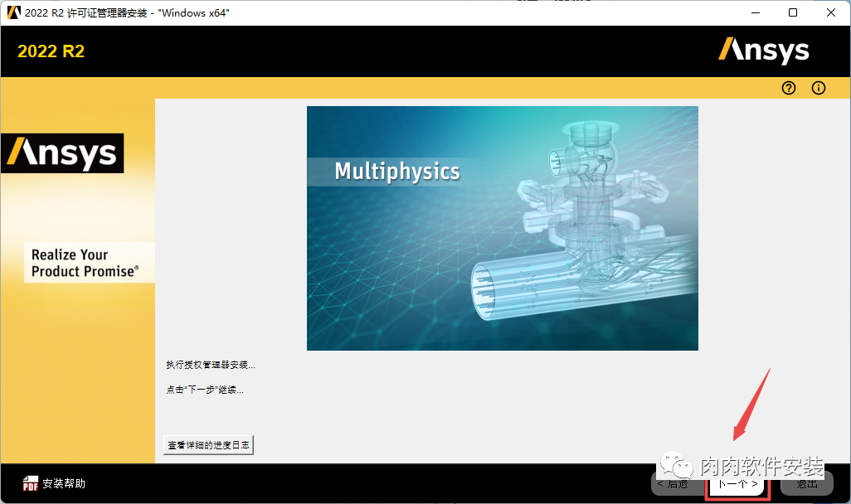
Task: Click the 退出 button
Action: [x=806, y=484]
